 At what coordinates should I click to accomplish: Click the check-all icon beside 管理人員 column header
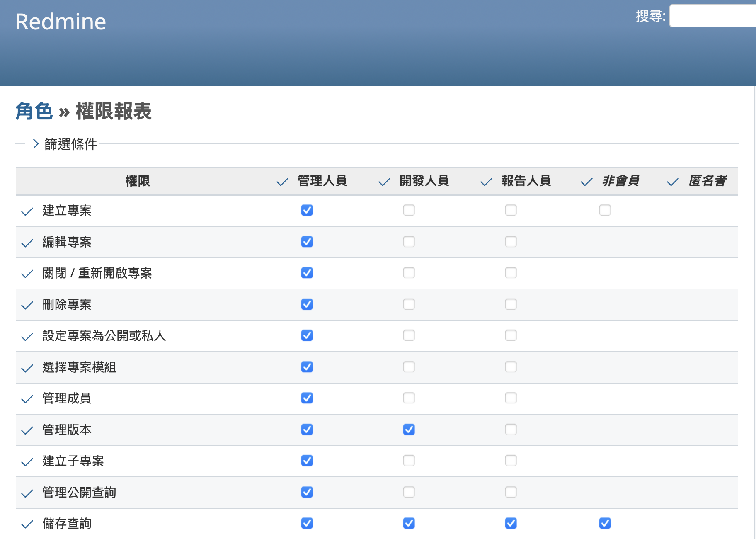pyautogui.click(x=282, y=182)
